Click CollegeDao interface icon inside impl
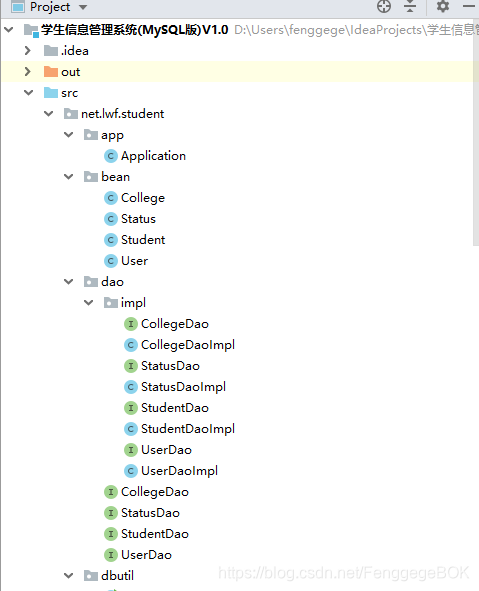 coord(131,324)
